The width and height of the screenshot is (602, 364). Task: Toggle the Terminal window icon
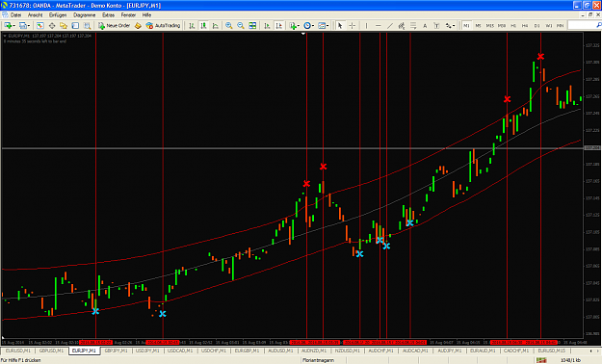(x=75, y=25)
